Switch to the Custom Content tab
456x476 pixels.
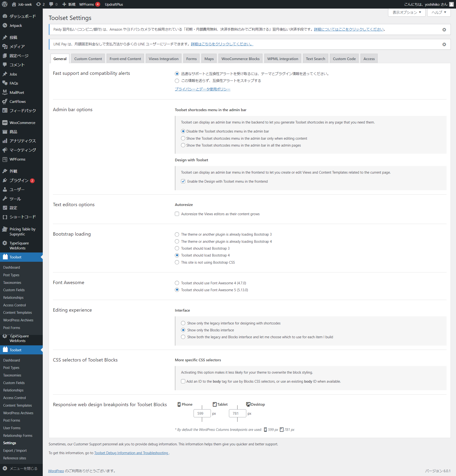[x=88, y=58]
